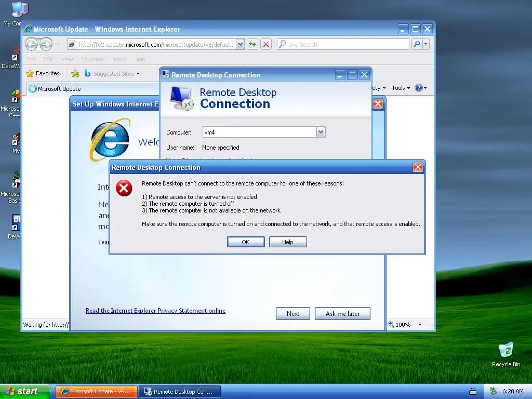Open the Edit menu in Internet Explorer
The height and width of the screenshot is (399, 532).
pos(48,59)
